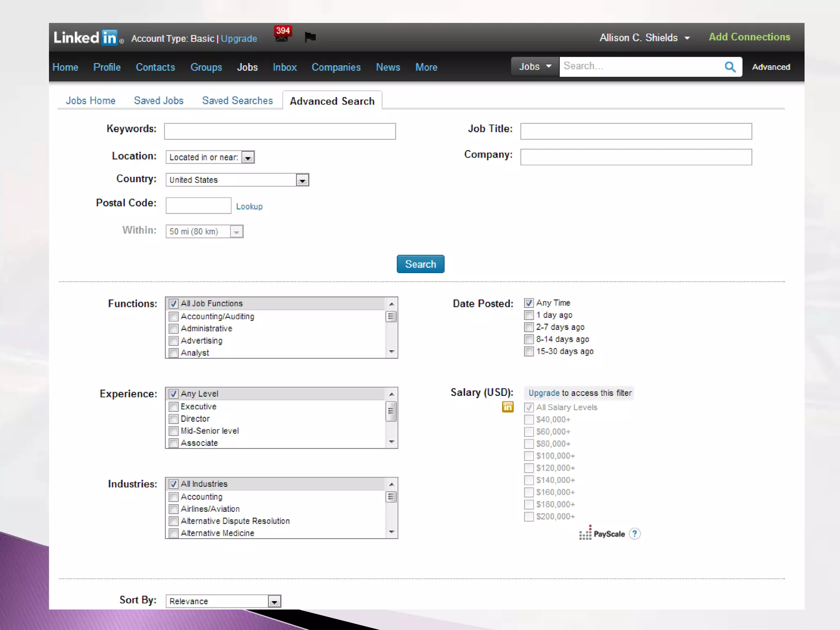This screenshot has height=630, width=840.
Task: Check the Accounting/Auditing function
Action: [173, 317]
